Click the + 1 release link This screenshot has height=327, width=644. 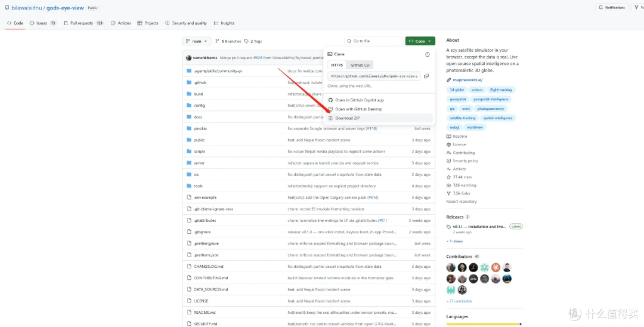454,242
